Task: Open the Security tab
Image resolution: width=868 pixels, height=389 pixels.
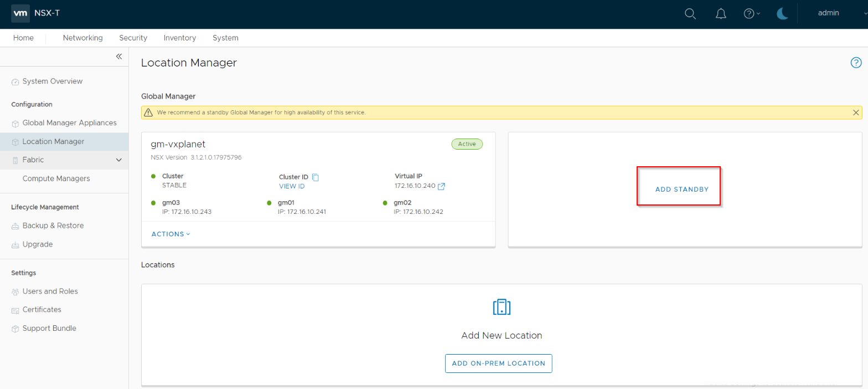Action: [133, 38]
